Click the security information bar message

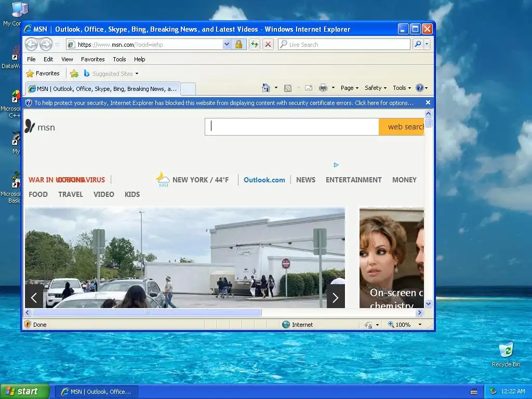[224, 103]
